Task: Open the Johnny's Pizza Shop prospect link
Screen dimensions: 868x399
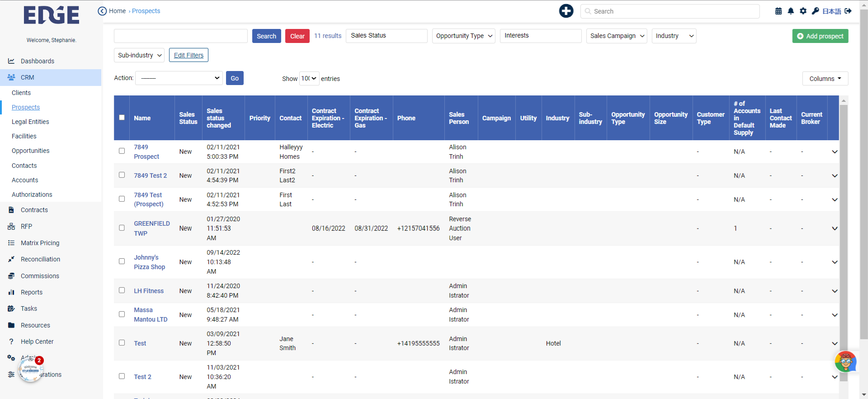Action: click(150, 262)
